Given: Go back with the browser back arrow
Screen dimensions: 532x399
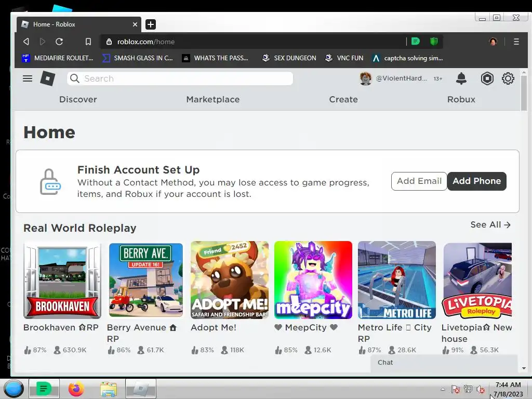Looking at the screenshot, I should (x=26, y=42).
